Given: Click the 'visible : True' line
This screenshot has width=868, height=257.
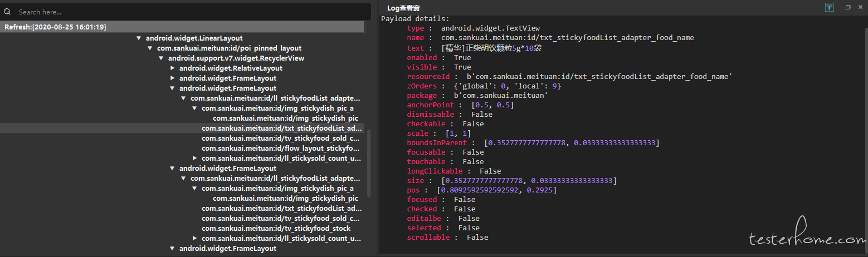Looking at the screenshot, I should point(439,67).
